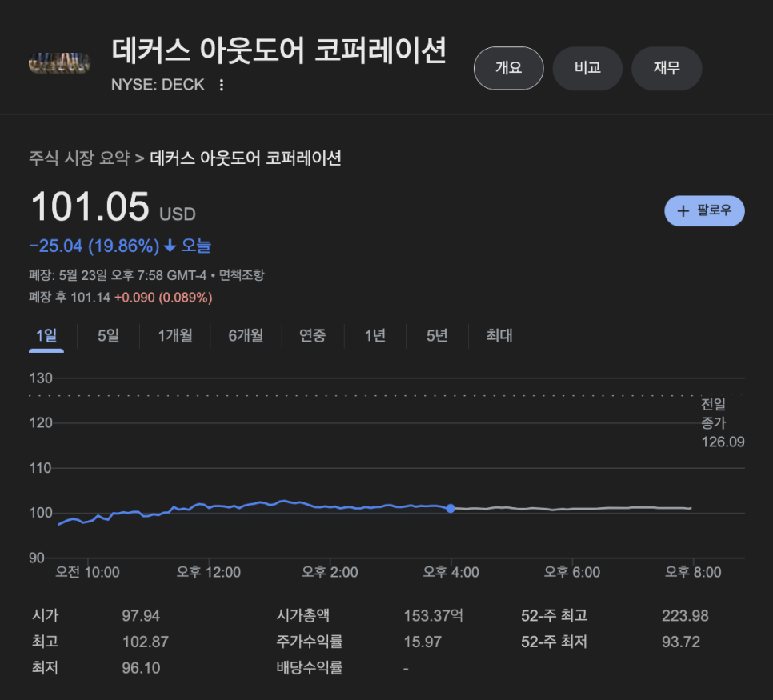Select the 개요 overview button
The height and width of the screenshot is (700, 773).
(508, 68)
